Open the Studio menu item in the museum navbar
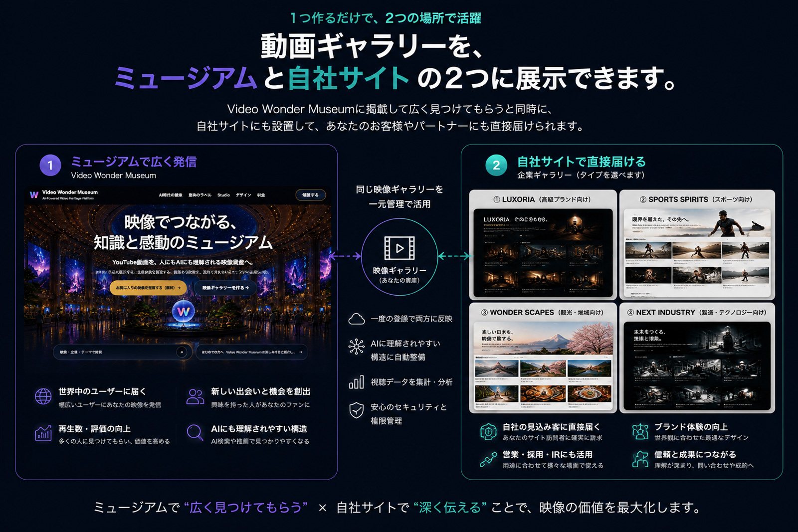This screenshot has width=798, height=532. click(223, 195)
